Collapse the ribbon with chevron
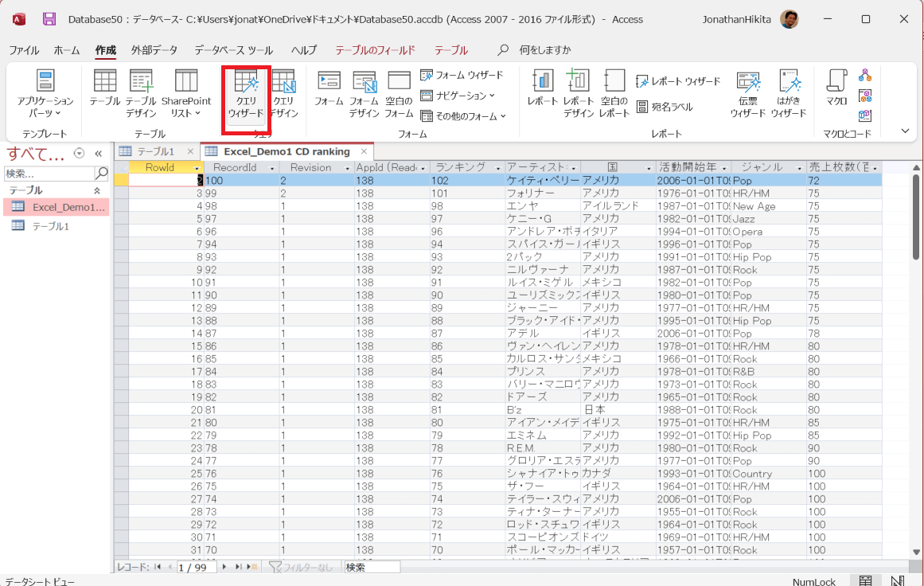The height and width of the screenshot is (586, 924). pyautogui.click(x=905, y=131)
